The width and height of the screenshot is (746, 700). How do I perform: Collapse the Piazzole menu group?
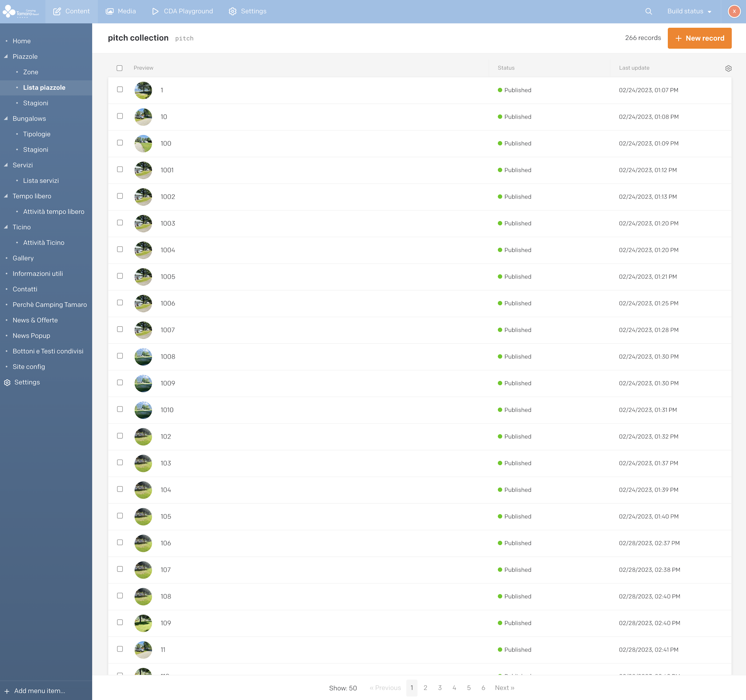pyautogui.click(x=6, y=56)
